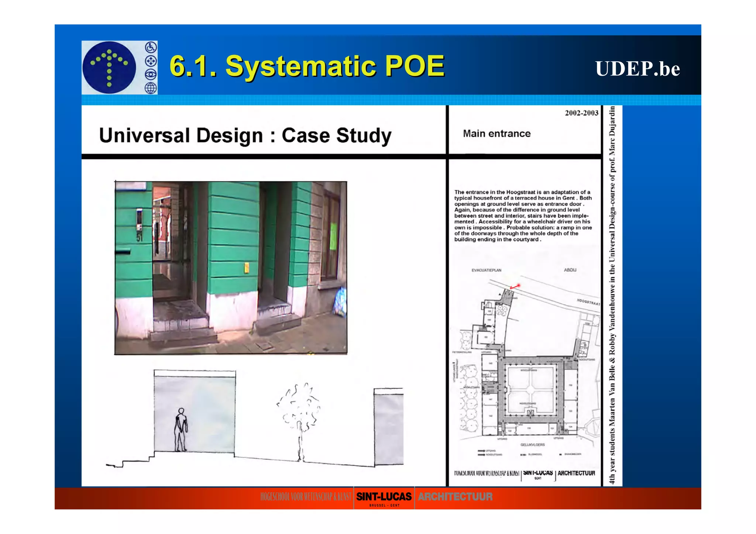756x534 pixels.
Task: Click the 'HOOGSTRAAT' street label on plan
Action: pyautogui.click(x=588, y=302)
